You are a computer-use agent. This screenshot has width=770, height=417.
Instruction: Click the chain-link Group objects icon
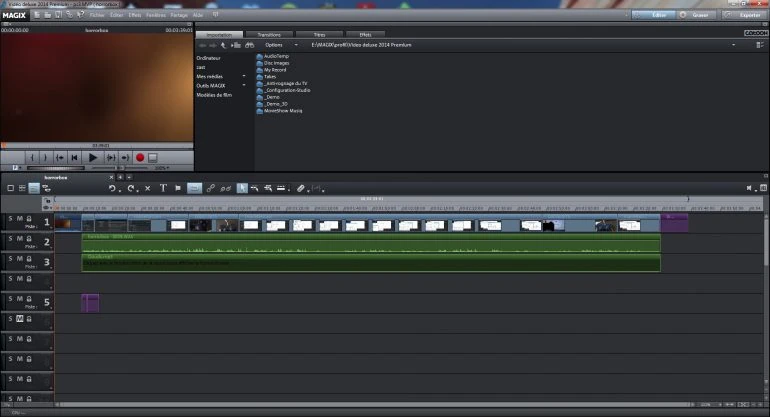pos(211,188)
